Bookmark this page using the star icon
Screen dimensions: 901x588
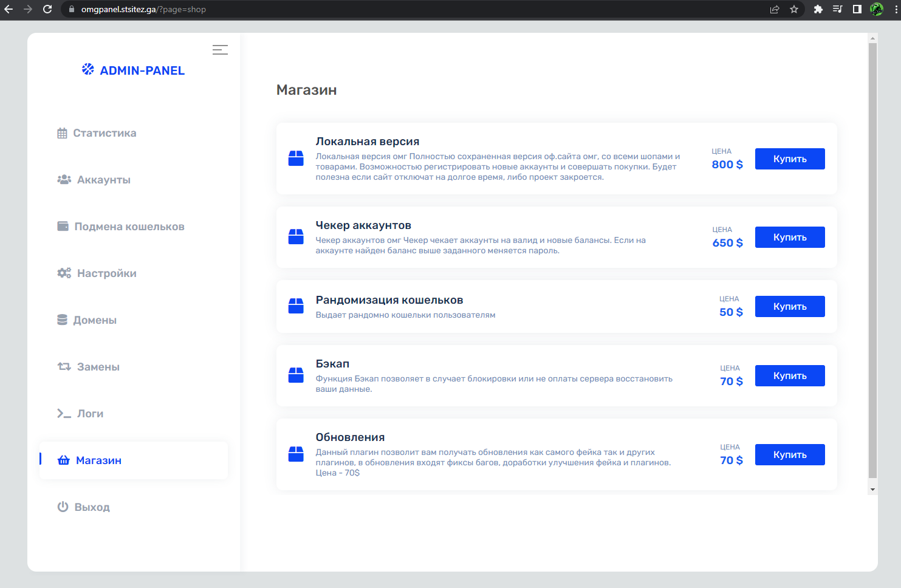[x=794, y=9]
